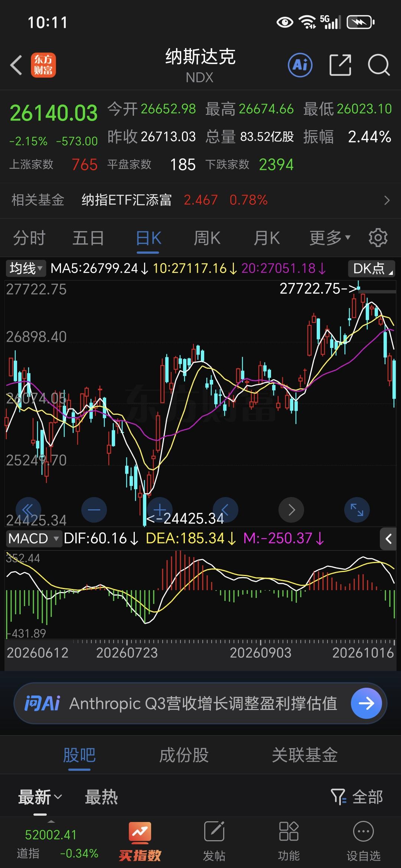Screen dimensions: 401x868
Task: Tap the 24425.34 low marker
Action: point(186,519)
